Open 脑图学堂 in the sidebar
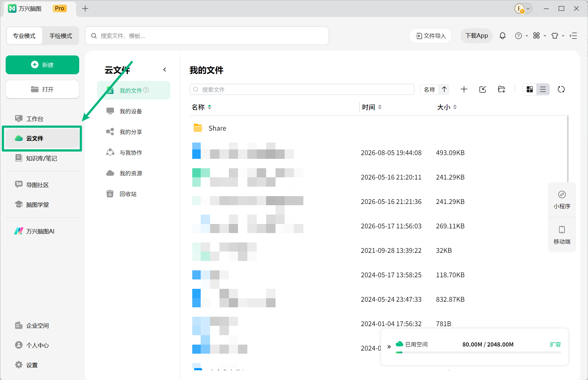The width and height of the screenshot is (588, 380). point(42,205)
